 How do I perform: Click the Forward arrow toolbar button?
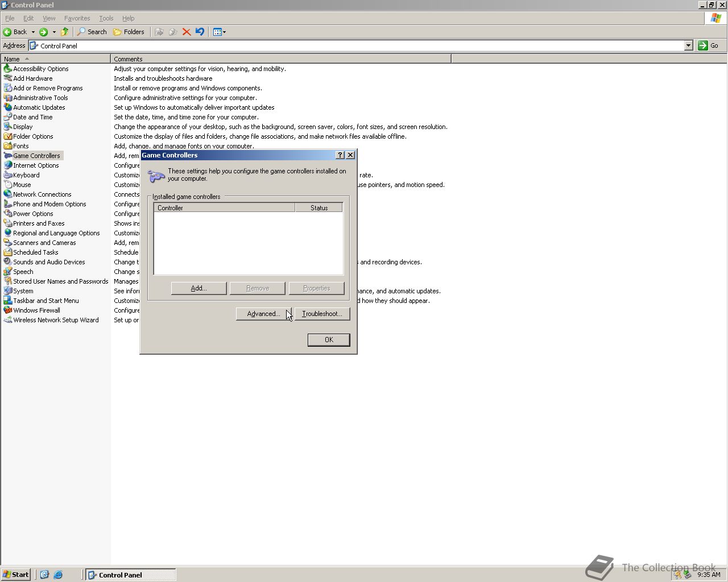pos(43,32)
